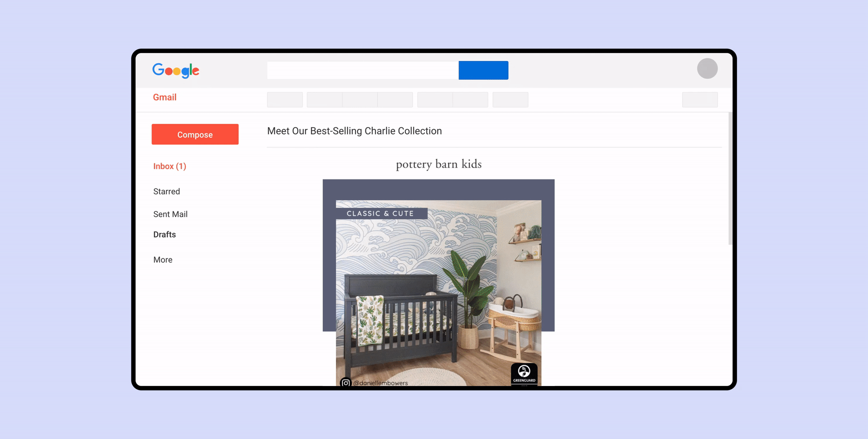Click the search input field
Viewport: 868px width, 439px height.
pos(363,70)
